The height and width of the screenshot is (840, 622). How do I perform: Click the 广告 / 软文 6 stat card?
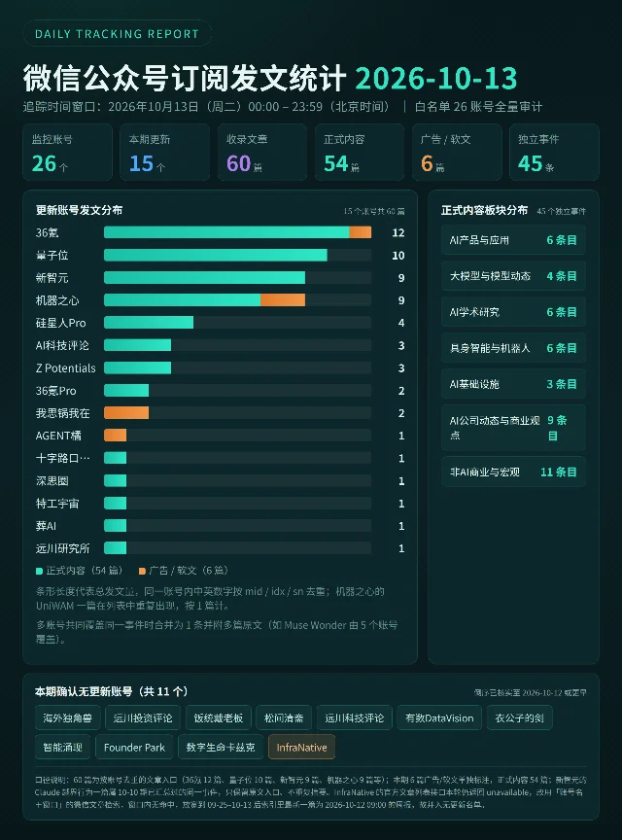457,152
